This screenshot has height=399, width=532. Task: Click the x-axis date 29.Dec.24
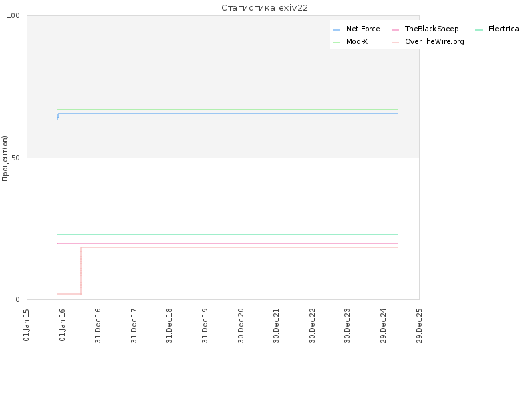click(x=384, y=326)
